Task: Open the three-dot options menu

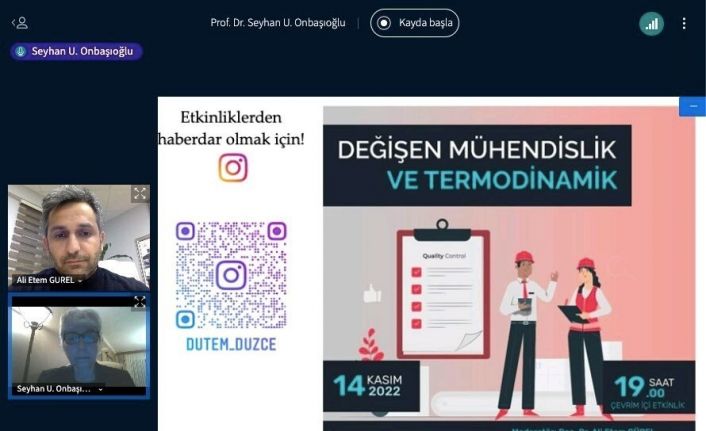Action: pyautogui.click(x=684, y=23)
